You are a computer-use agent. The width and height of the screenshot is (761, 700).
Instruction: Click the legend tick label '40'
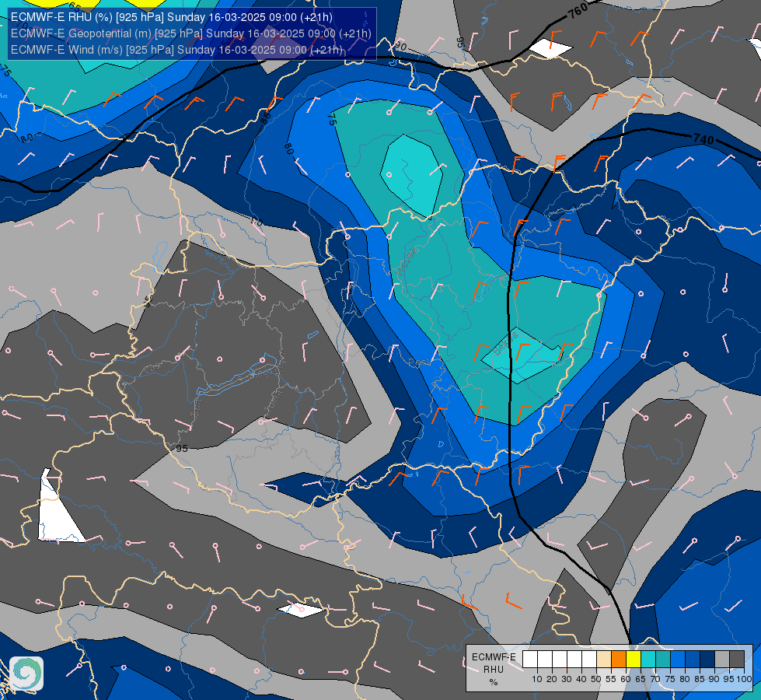click(x=581, y=679)
